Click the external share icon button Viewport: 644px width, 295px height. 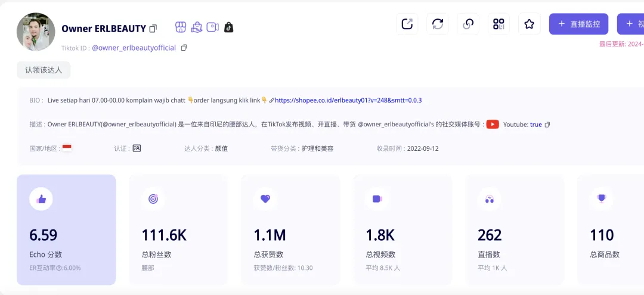point(407,24)
